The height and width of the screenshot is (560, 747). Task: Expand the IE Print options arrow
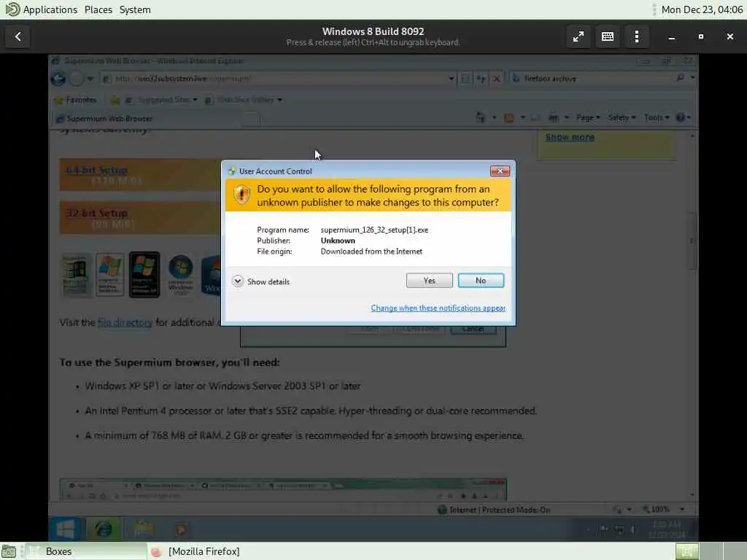click(x=566, y=117)
